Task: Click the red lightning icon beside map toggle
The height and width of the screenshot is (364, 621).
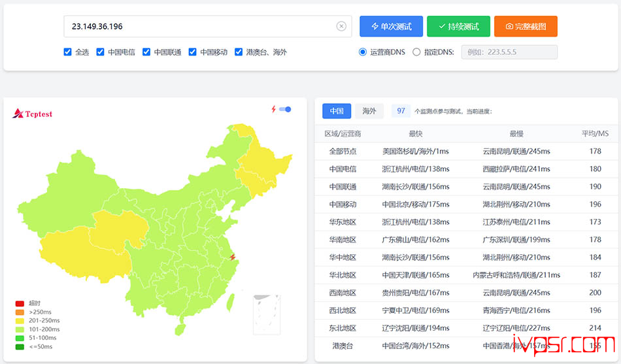Action: point(273,109)
